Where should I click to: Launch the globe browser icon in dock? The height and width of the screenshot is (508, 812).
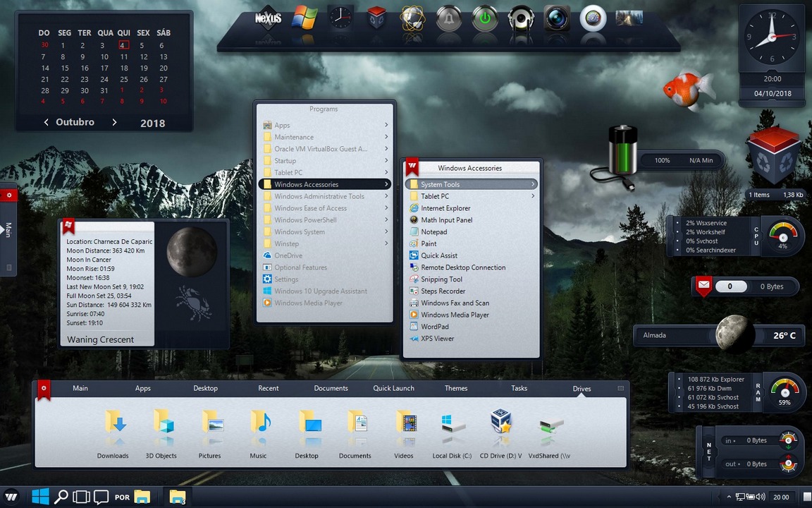413,18
